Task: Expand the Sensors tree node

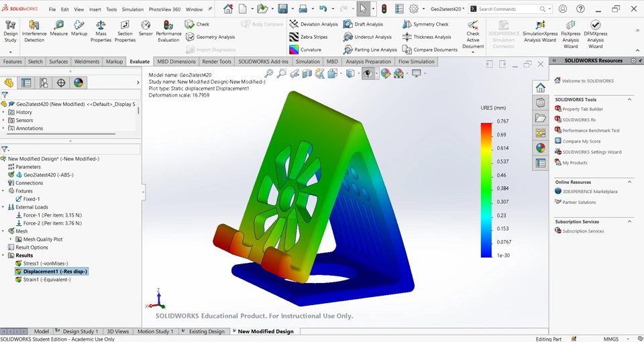Action: (x=4, y=120)
